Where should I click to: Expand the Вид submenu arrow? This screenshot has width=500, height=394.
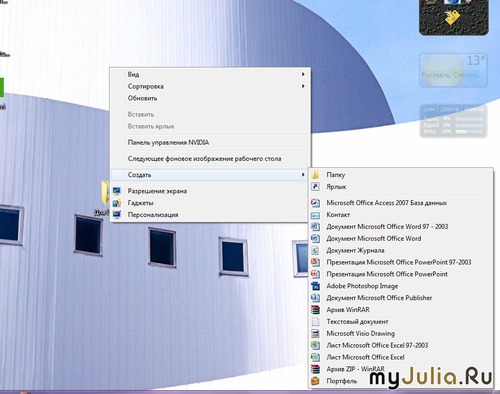tap(303, 74)
